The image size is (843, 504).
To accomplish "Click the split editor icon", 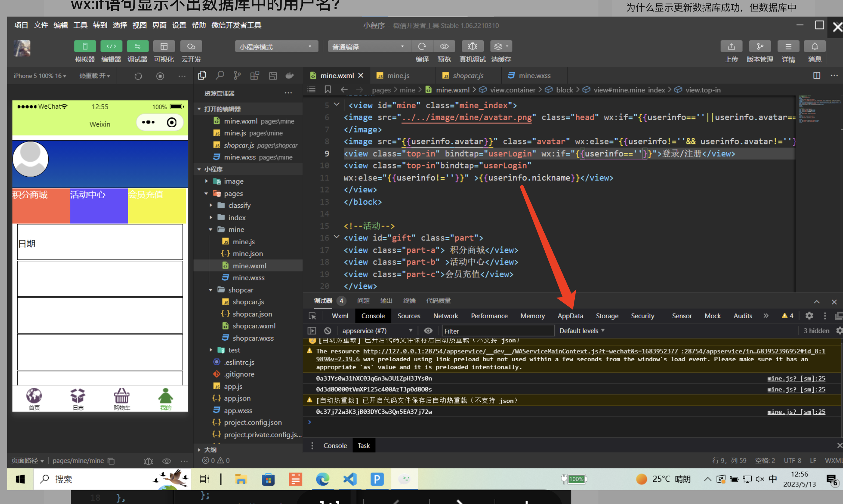I will [817, 75].
